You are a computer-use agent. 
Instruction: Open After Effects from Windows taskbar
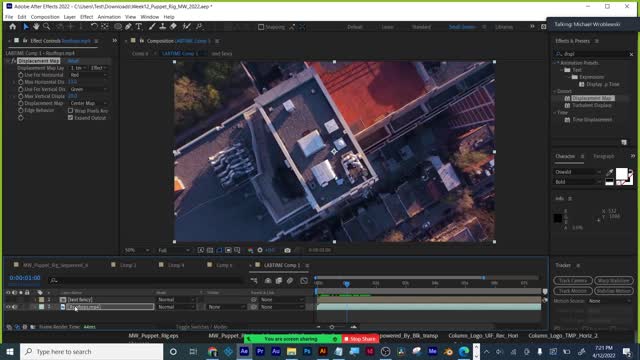click(244, 351)
